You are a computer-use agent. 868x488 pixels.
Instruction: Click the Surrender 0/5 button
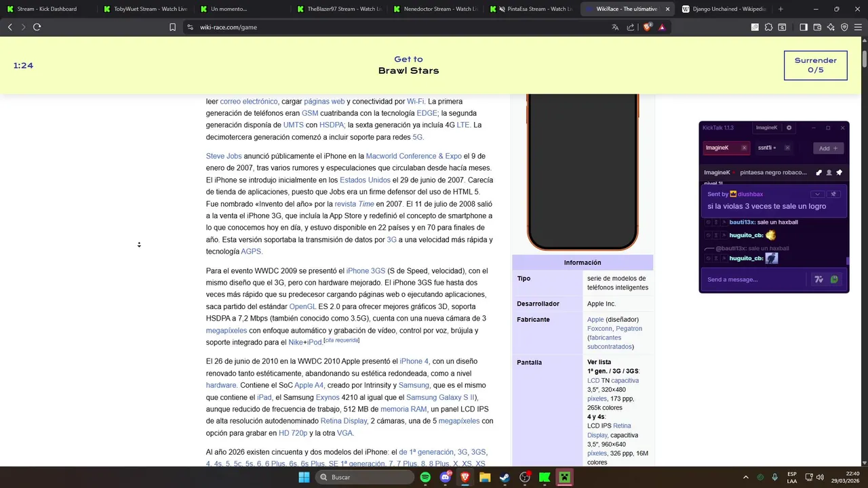point(815,65)
